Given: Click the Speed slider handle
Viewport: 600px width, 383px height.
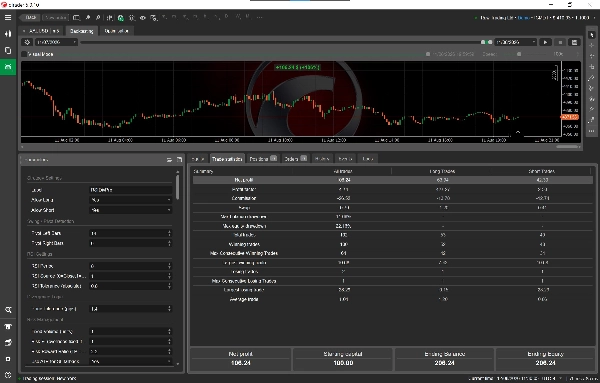Looking at the screenshot, I should [519, 54].
